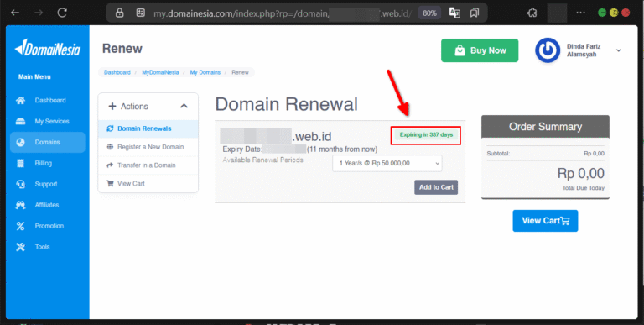The width and height of the screenshot is (644, 325).
Task: Open the browser three-dot menu
Action: [x=581, y=13]
